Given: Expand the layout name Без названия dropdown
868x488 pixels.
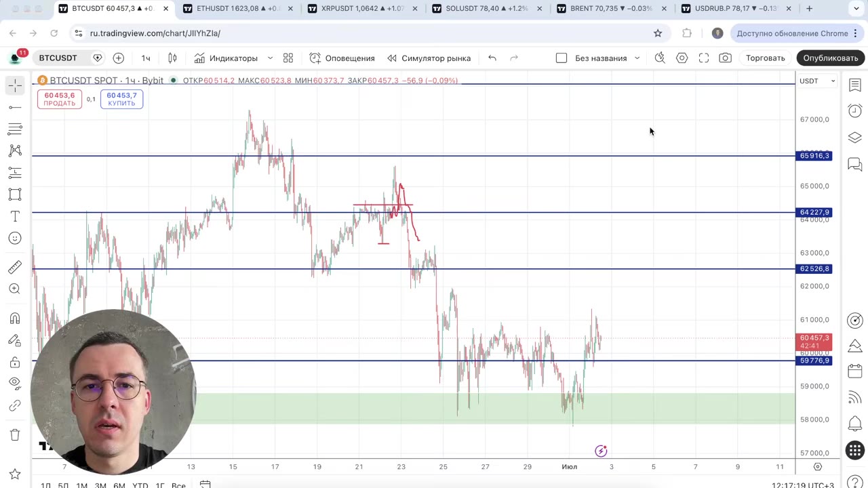Looking at the screenshot, I should coord(637,58).
